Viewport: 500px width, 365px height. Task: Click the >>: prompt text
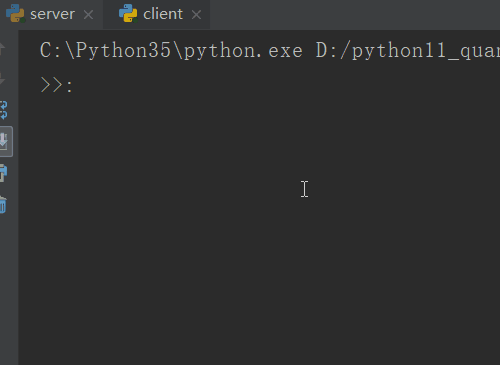click(x=56, y=85)
